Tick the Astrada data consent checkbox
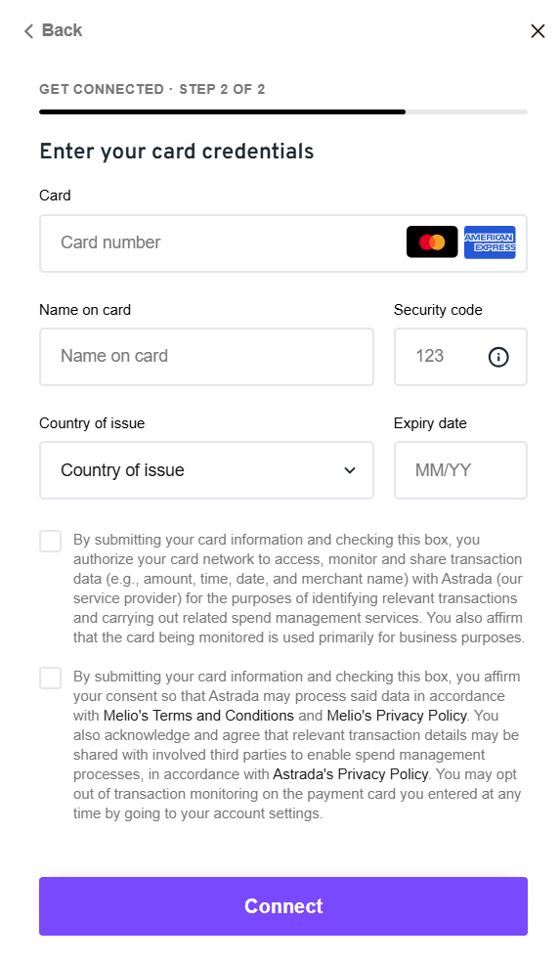 click(51, 679)
